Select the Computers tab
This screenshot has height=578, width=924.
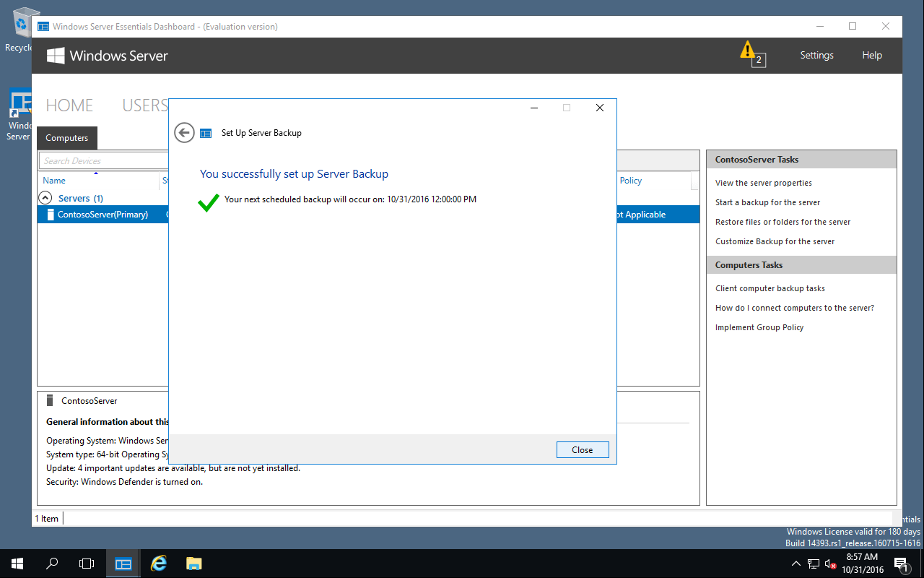(x=67, y=138)
